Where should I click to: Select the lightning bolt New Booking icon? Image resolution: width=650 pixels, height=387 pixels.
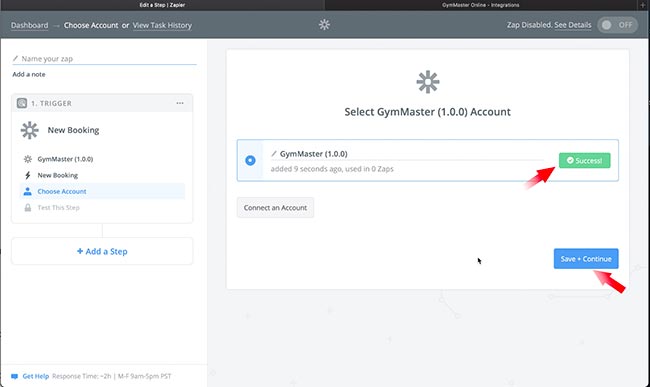click(x=28, y=175)
